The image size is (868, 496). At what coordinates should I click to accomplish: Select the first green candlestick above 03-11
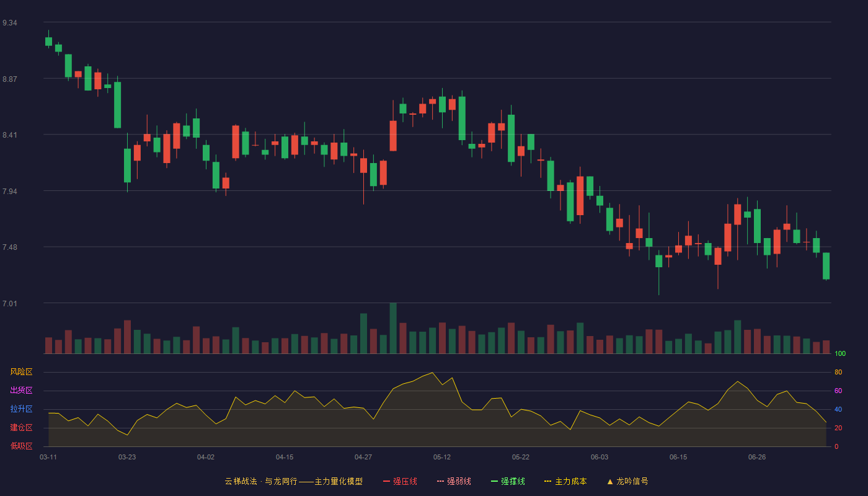(x=48, y=41)
